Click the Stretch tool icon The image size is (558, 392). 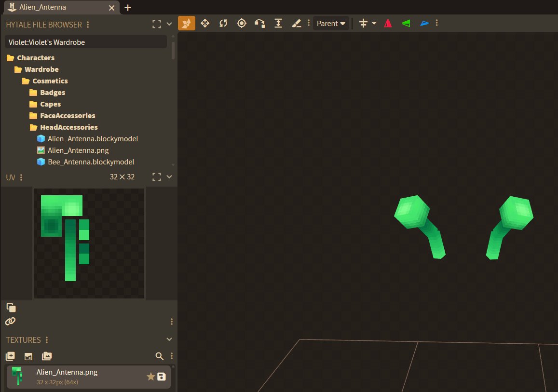pos(278,24)
